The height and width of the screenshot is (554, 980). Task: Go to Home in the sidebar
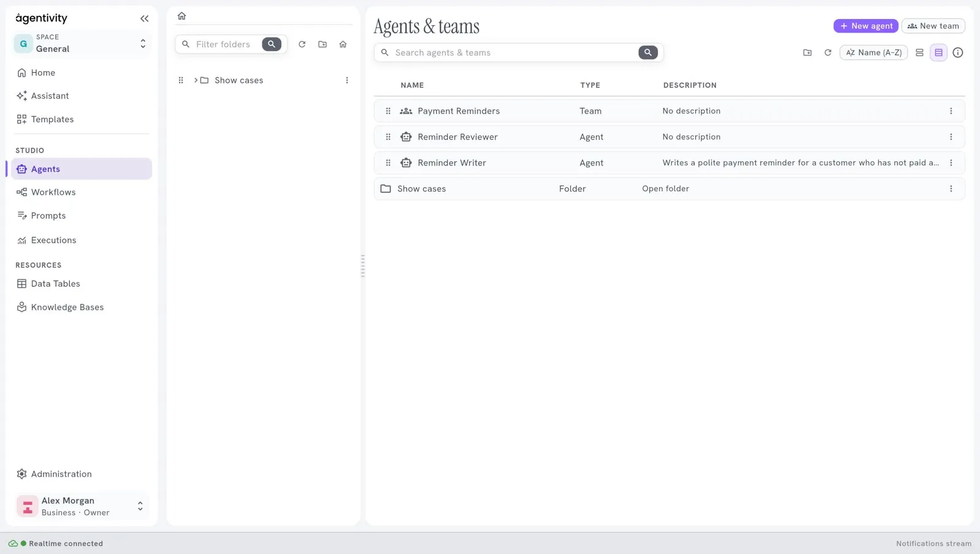81,72
